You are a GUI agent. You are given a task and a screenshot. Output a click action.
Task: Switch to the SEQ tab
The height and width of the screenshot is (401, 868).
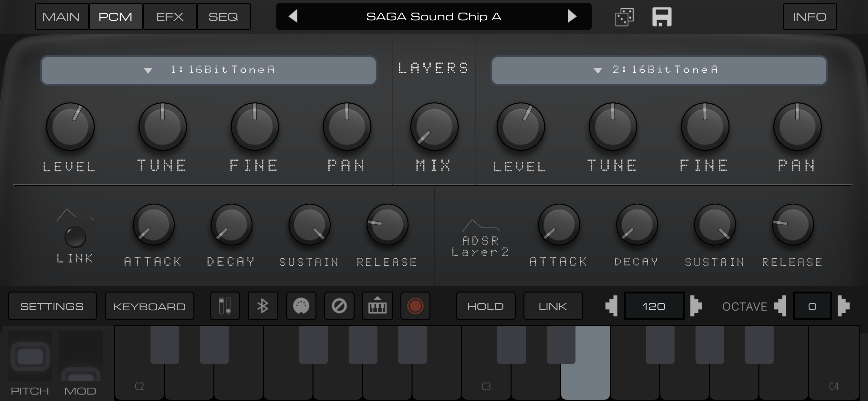224,16
